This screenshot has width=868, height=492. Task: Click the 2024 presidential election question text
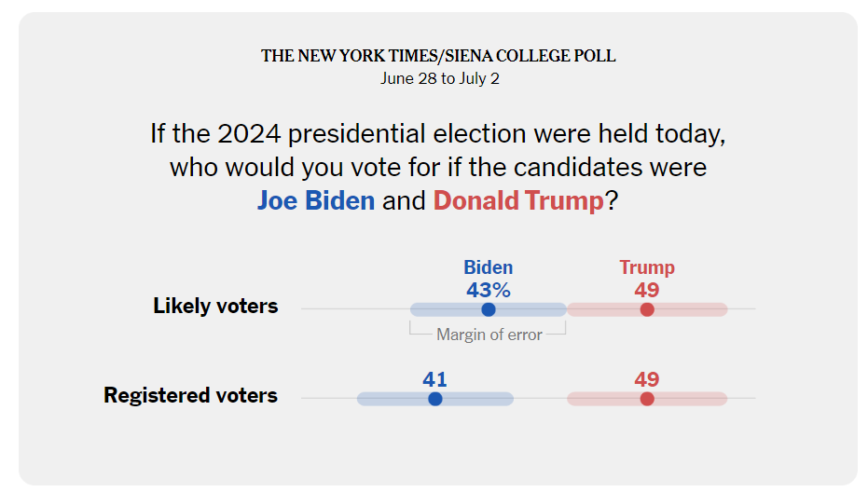437,134
